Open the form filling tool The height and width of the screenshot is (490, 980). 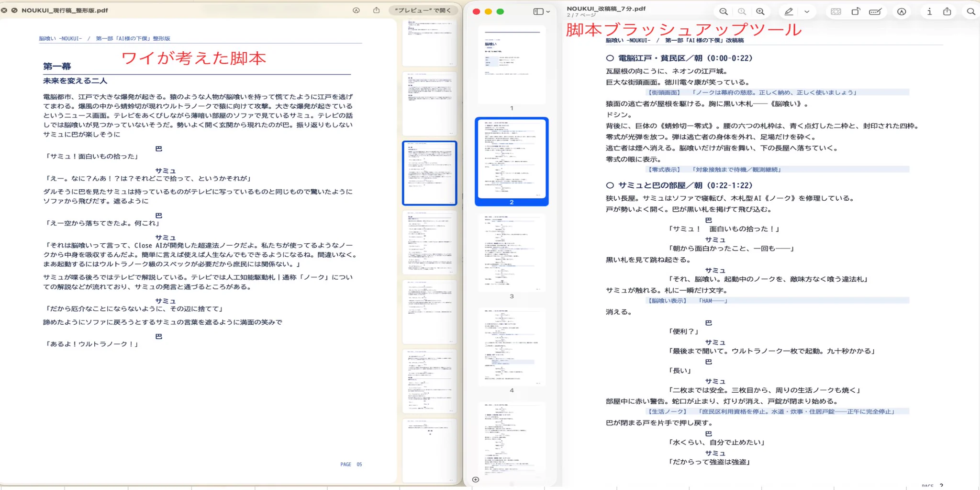pos(876,11)
